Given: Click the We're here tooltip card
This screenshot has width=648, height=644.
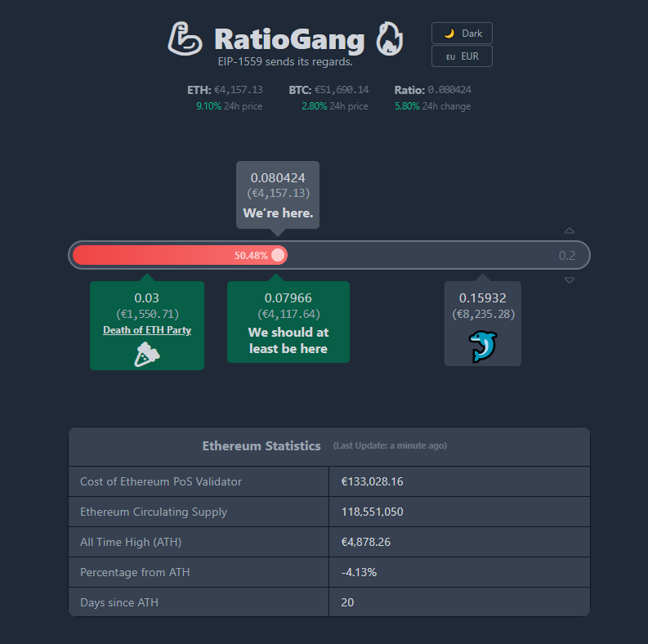Looking at the screenshot, I should click(278, 195).
